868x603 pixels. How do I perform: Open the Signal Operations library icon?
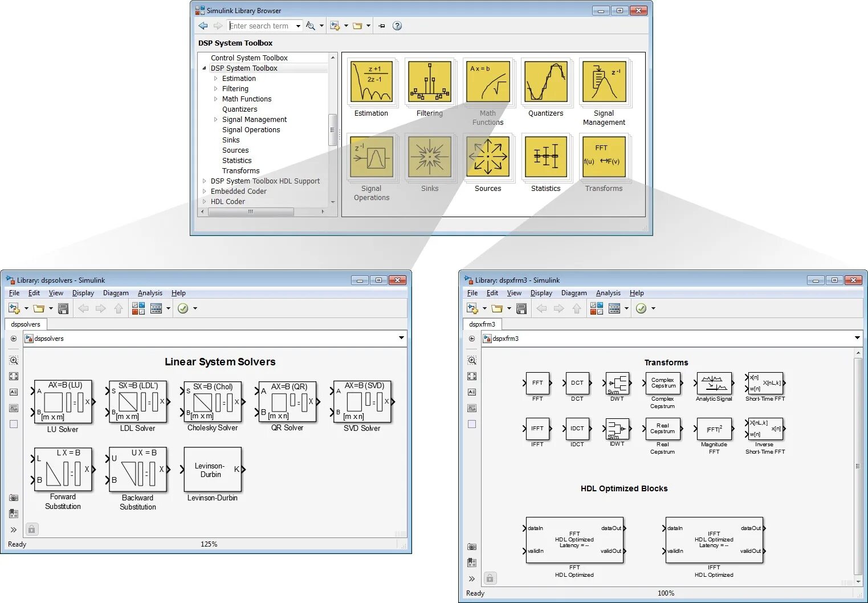coord(372,157)
